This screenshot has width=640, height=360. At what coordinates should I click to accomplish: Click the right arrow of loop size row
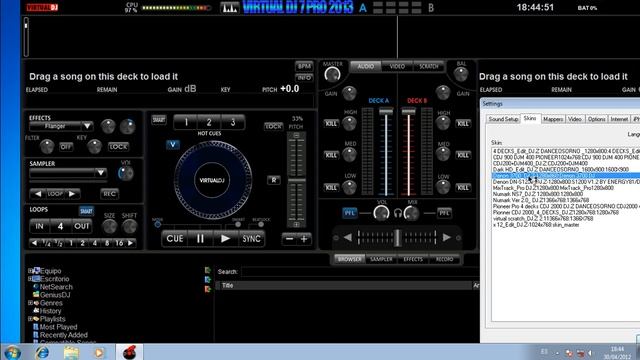(x=131, y=243)
